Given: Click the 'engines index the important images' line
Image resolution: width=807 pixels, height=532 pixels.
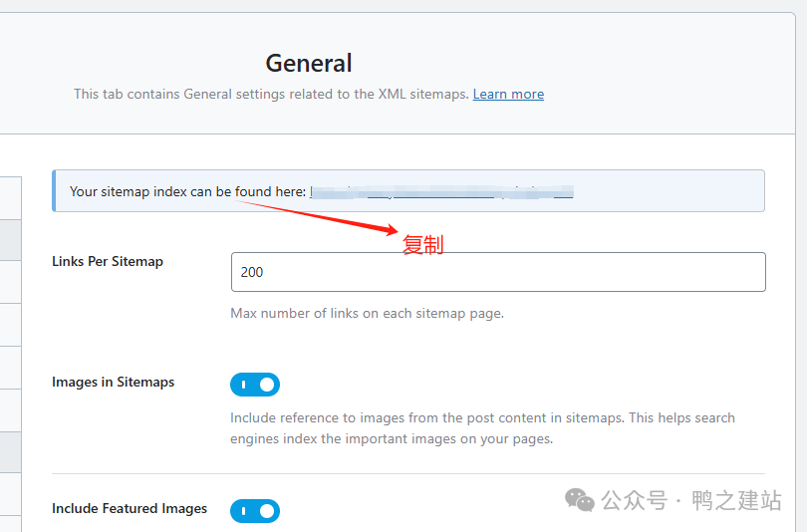Looking at the screenshot, I should point(391,439).
